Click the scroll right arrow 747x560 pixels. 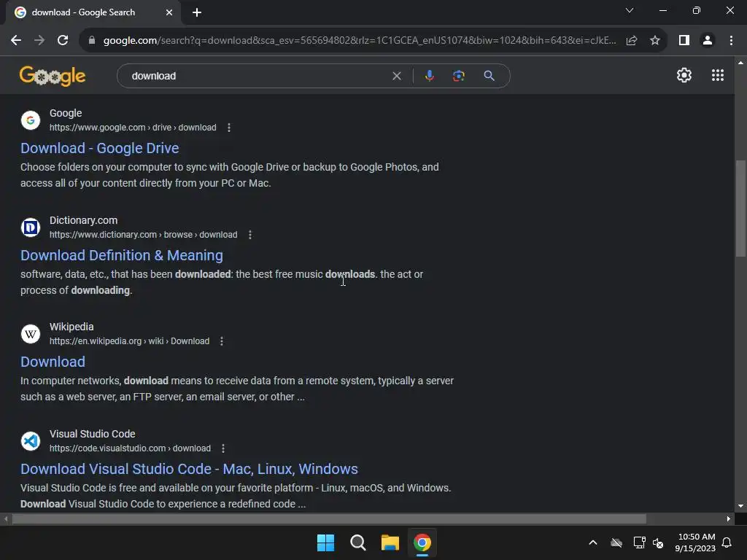(729, 518)
